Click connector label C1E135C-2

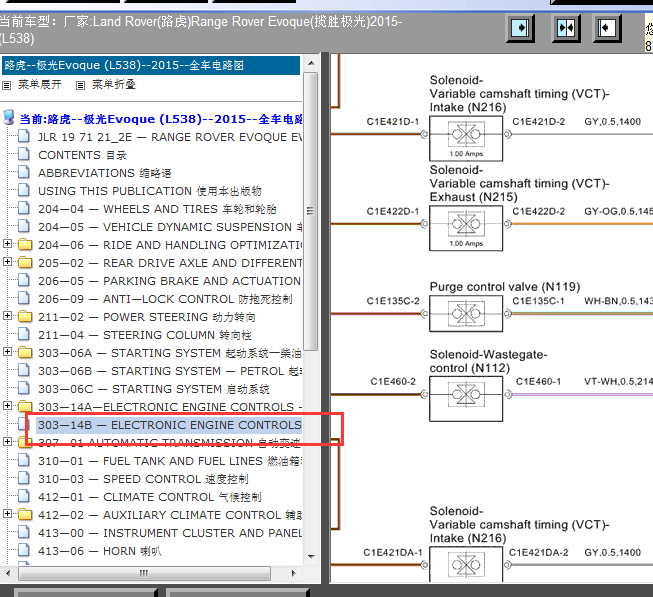click(x=393, y=301)
